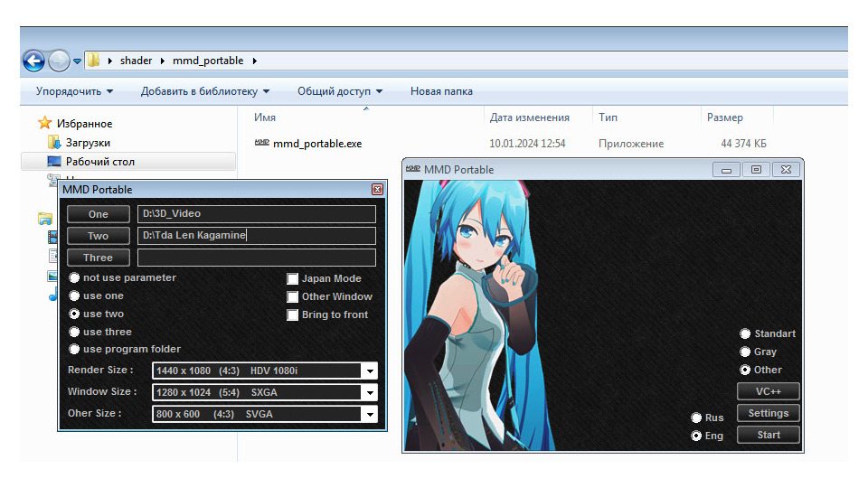This screenshot has width=868, height=488.
Task: Select the use two radio button
Action: [x=74, y=314]
